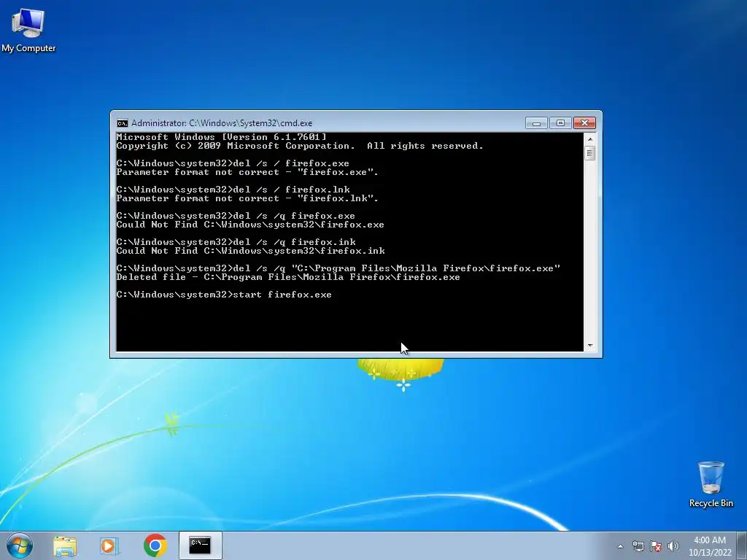Image resolution: width=747 pixels, height=560 pixels.
Task: Click the 'del /s /q firefox.ink' command line
Action: (236, 242)
